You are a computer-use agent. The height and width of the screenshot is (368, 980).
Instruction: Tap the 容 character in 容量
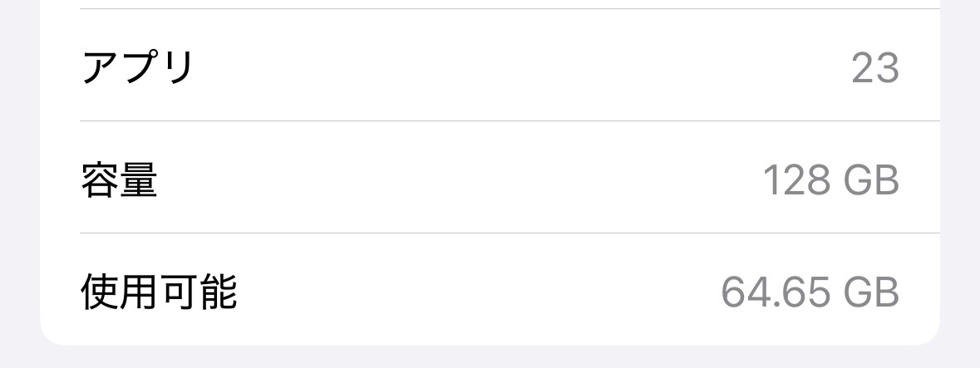coord(100,180)
